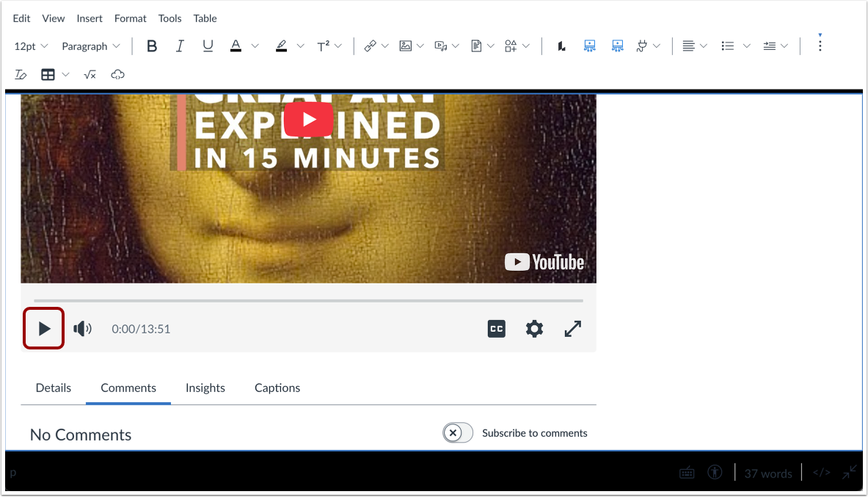Open the accessibility checker icon
This screenshot has width=868, height=497.
point(715,473)
